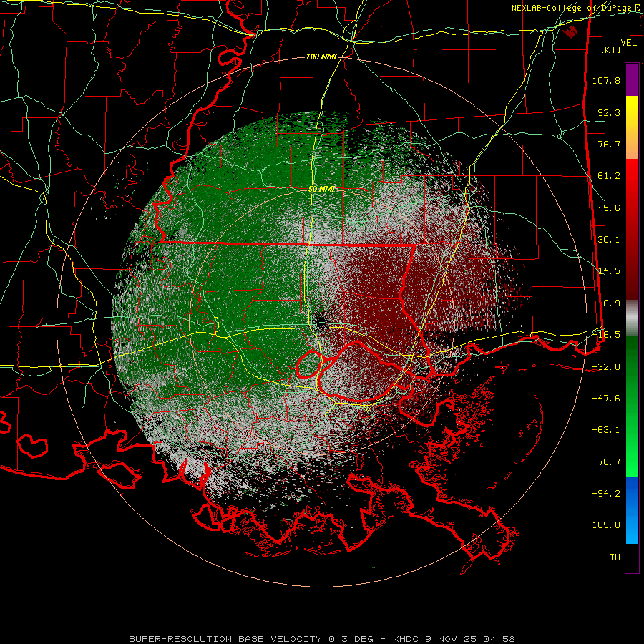The width and height of the screenshot is (644, 644).
Task: Pick the blue segment of the velocity color bar
Action: [x=632, y=510]
